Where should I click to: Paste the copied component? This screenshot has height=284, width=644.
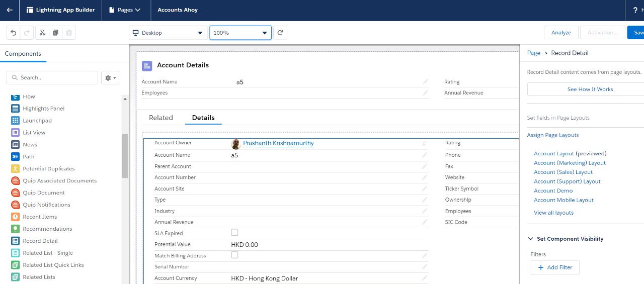pos(69,33)
